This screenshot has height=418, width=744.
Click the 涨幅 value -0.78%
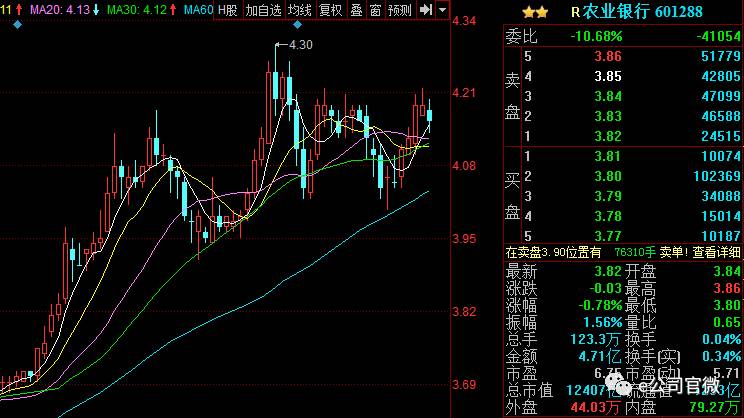click(600, 305)
